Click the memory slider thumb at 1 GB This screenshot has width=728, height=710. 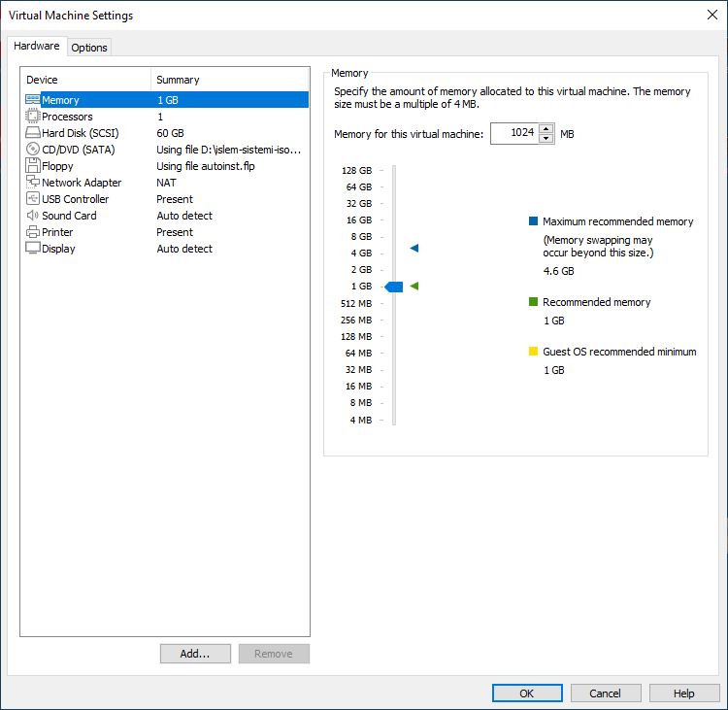click(394, 287)
